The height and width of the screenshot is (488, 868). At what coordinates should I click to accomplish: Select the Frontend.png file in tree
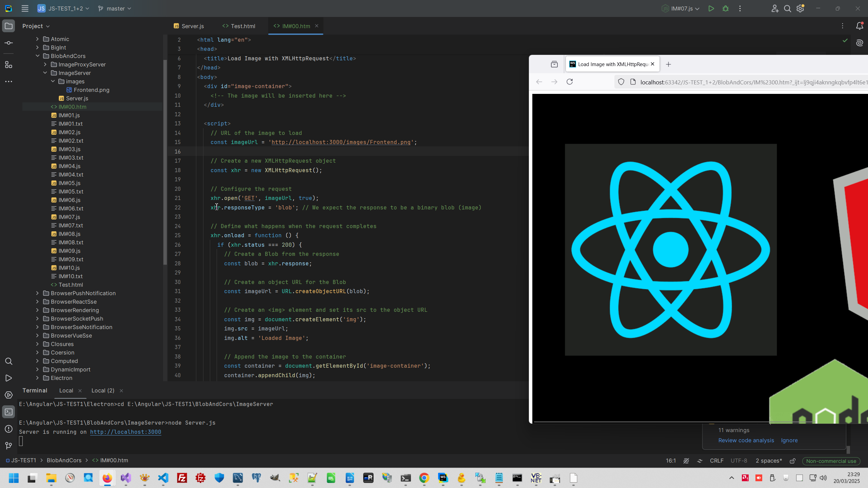(91, 90)
